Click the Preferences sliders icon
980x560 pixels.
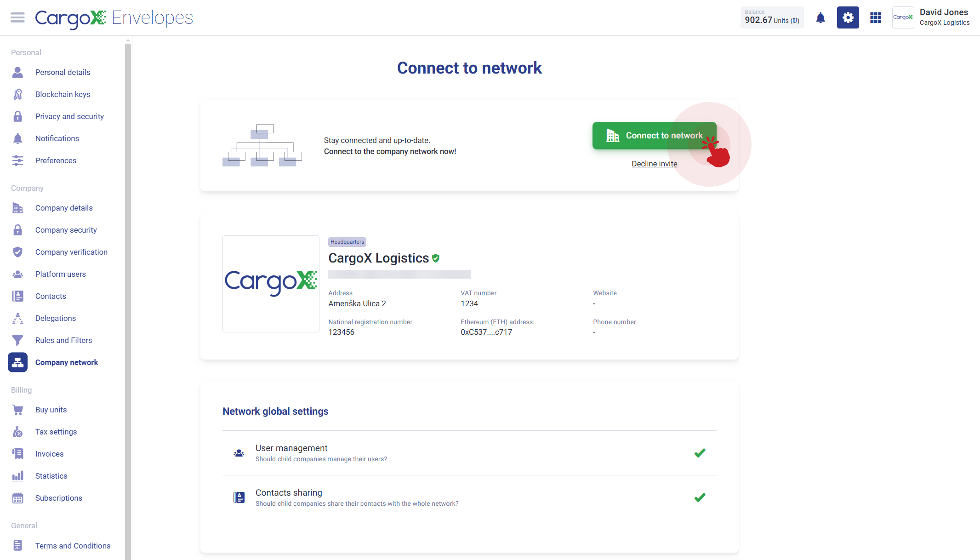(x=17, y=160)
